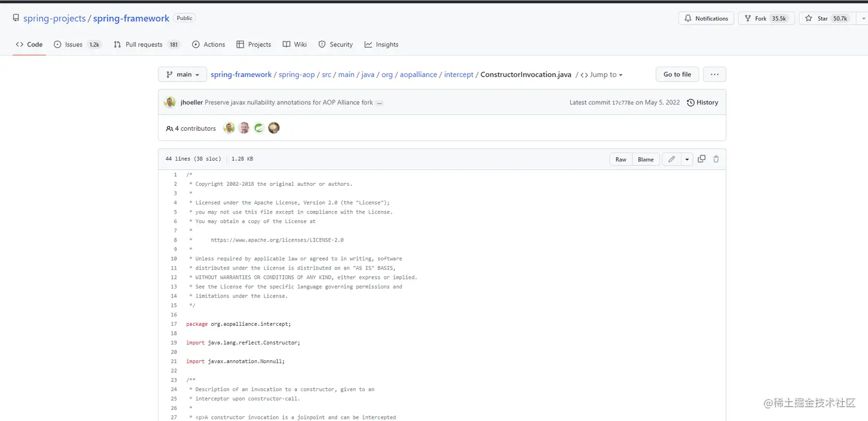Click the fourth contributor avatar
Image resolution: width=868 pixels, height=421 pixels.
pyautogui.click(x=274, y=128)
